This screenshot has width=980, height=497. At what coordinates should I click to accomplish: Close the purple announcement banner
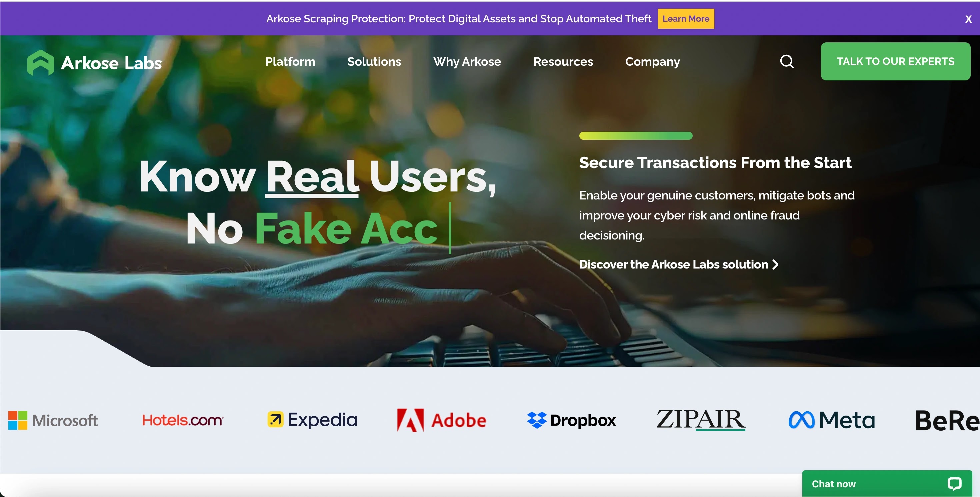coord(968,19)
